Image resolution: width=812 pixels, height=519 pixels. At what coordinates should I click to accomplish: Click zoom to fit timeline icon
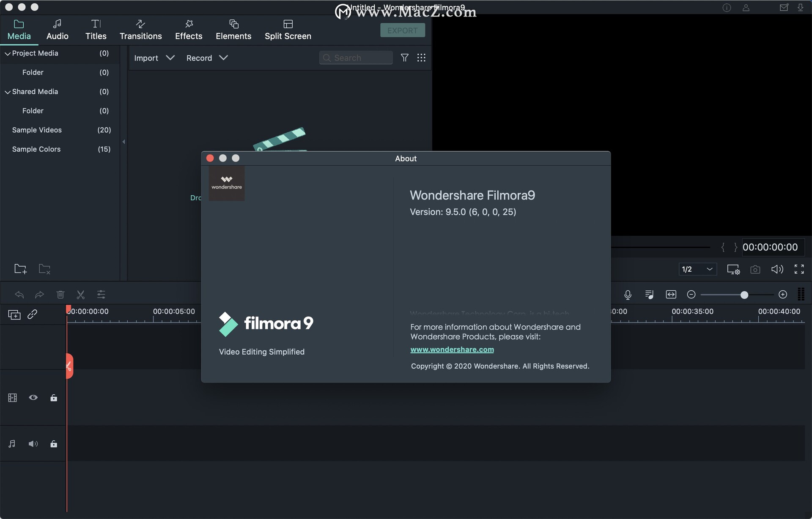click(x=671, y=295)
